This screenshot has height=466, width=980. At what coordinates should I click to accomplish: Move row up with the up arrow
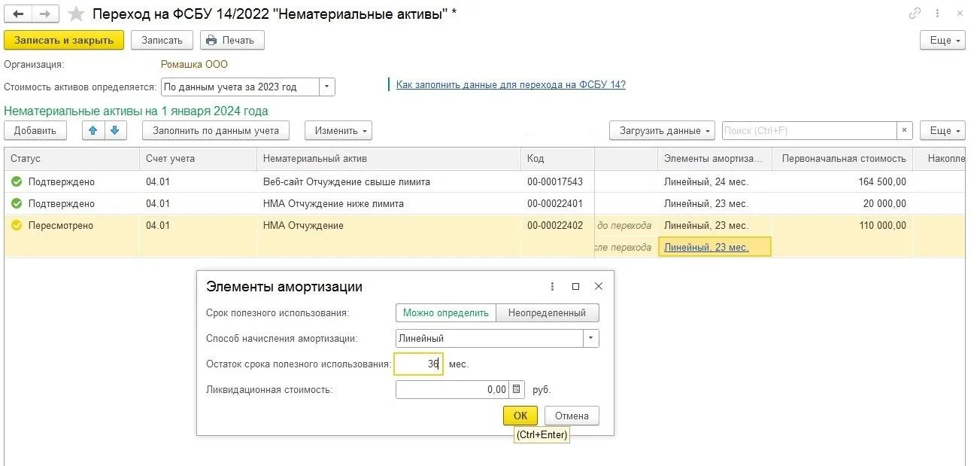click(x=93, y=130)
